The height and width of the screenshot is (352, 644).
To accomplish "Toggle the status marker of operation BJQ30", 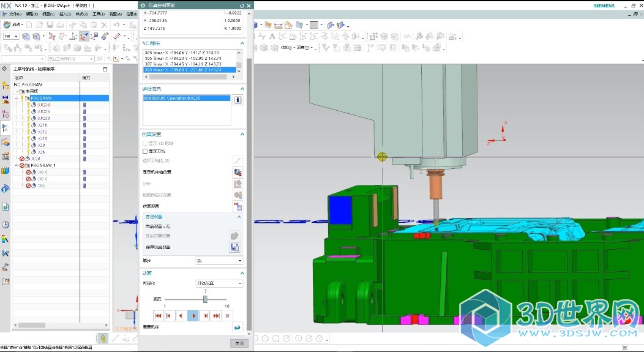I will pos(28,105).
